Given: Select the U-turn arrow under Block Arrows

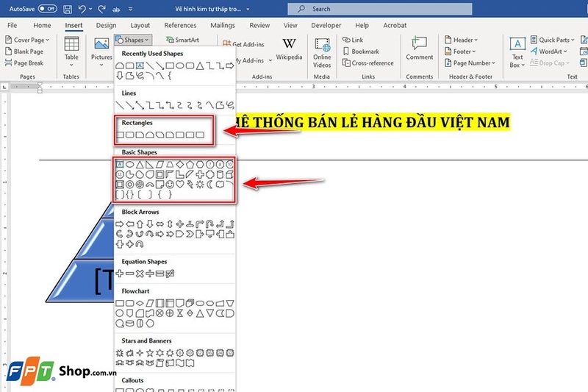Looking at the screenshot, I should tap(210, 224).
